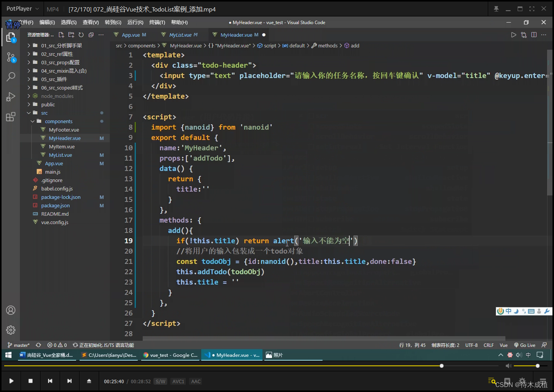Jump to previous video in PotPlayer
This screenshot has width=554, height=392.
[50, 381]
